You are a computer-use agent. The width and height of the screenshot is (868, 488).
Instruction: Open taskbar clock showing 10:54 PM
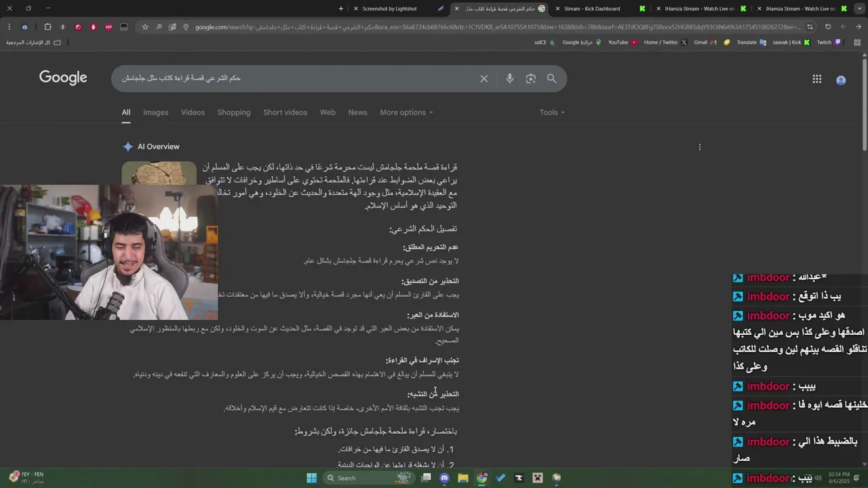coord(838,478)
